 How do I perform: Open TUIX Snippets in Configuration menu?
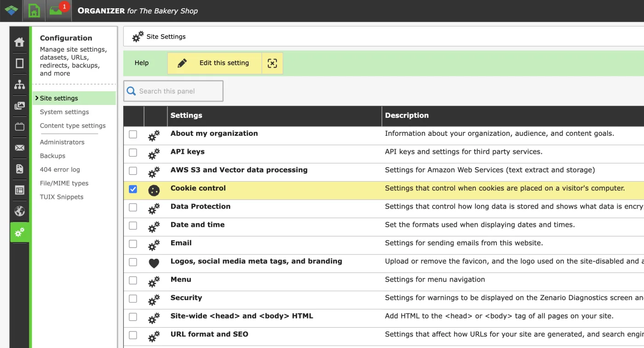click(62, 197)
